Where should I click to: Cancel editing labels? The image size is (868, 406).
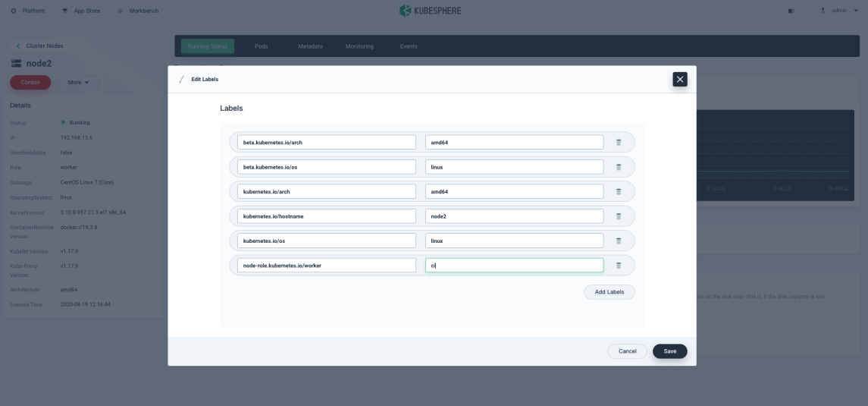pos(627,351)
